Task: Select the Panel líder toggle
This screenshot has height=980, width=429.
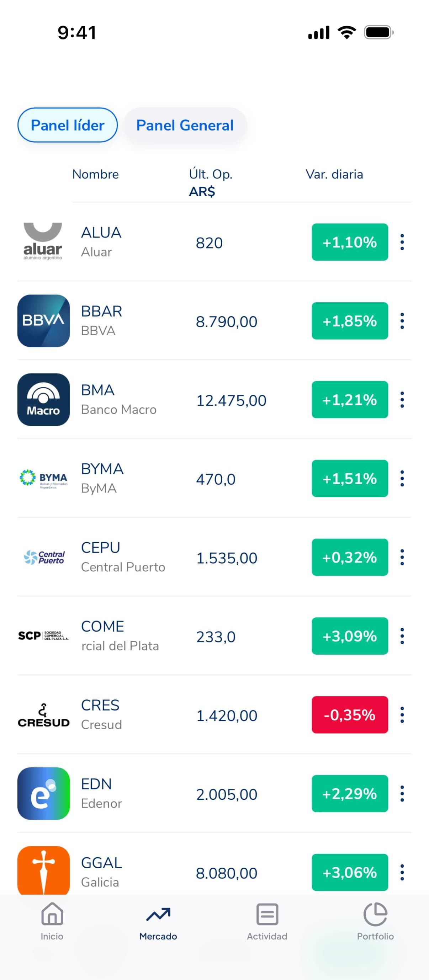Action: [x=67, y=125]
